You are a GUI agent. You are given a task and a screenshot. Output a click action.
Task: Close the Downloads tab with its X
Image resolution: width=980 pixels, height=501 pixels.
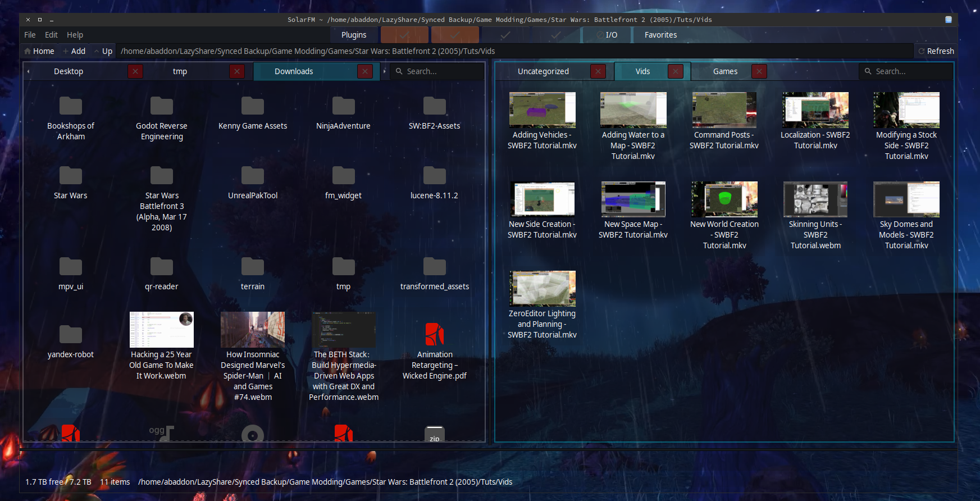365,71
